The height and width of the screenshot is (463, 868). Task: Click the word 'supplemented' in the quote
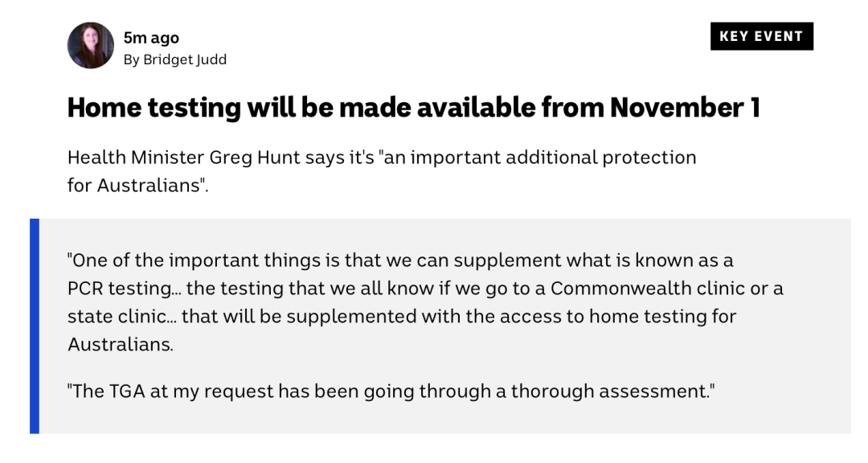pyautogui.click(x=351, y=316)
